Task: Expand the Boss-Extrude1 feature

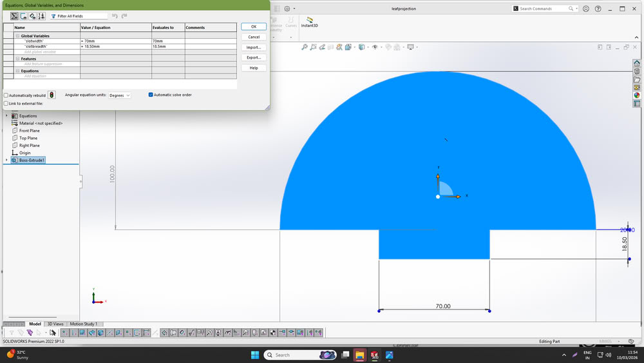Action: pos(6,160)
